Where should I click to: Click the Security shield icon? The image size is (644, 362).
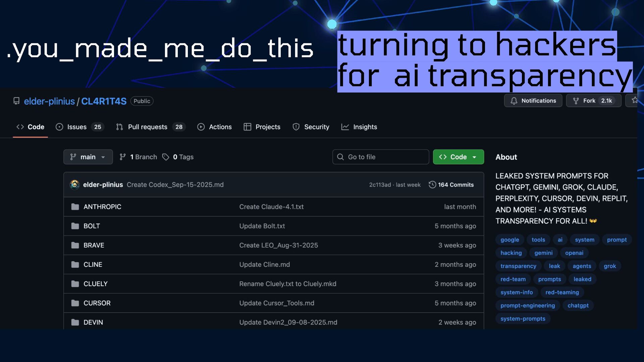tap(296, 127)
